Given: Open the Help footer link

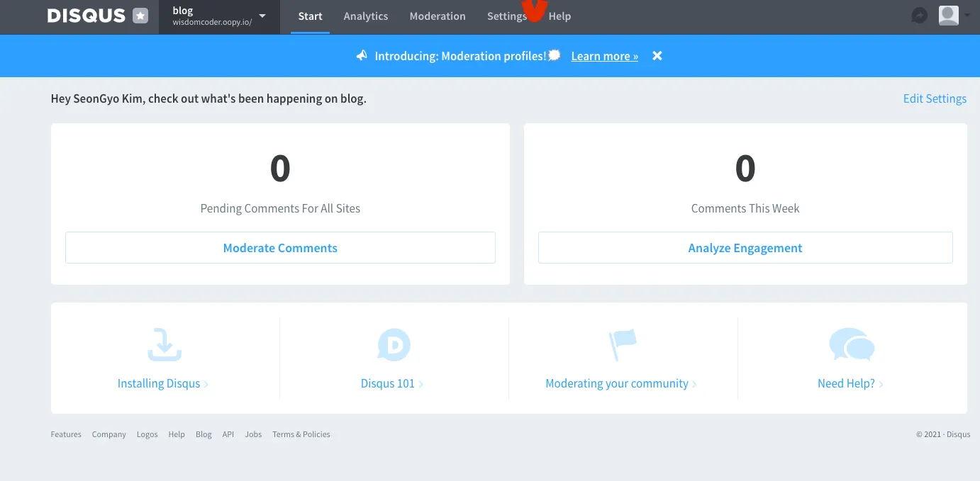Looking at the screenshot, I should tap(177, 434).
